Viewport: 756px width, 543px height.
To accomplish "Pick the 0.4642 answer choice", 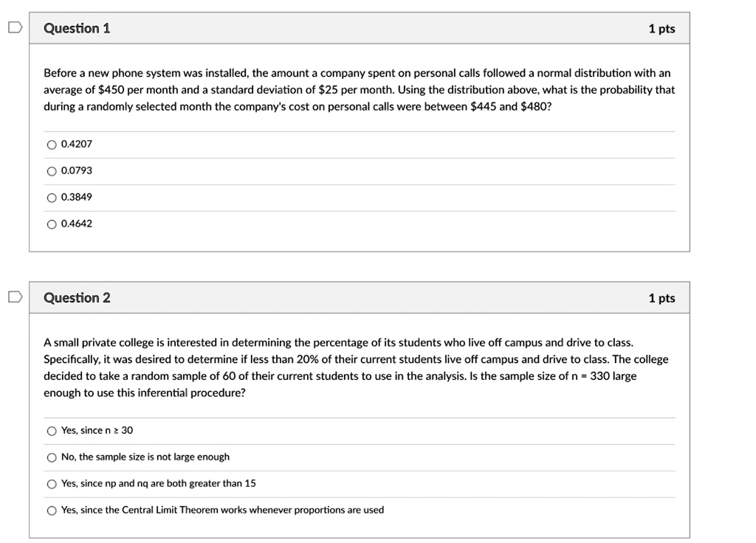I will [51, 224].
